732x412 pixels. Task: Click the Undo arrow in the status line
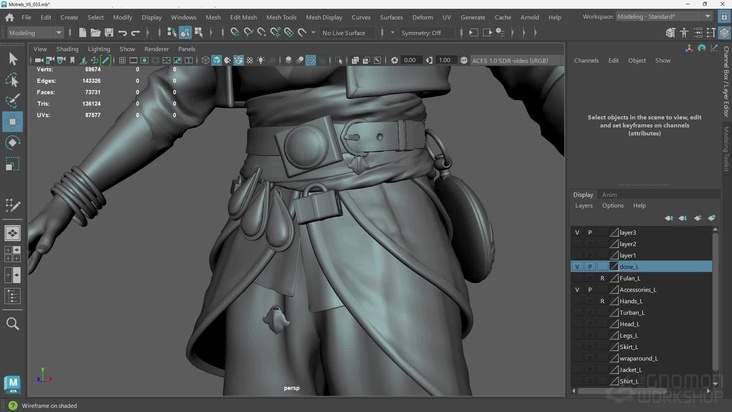tap(122, 33)
